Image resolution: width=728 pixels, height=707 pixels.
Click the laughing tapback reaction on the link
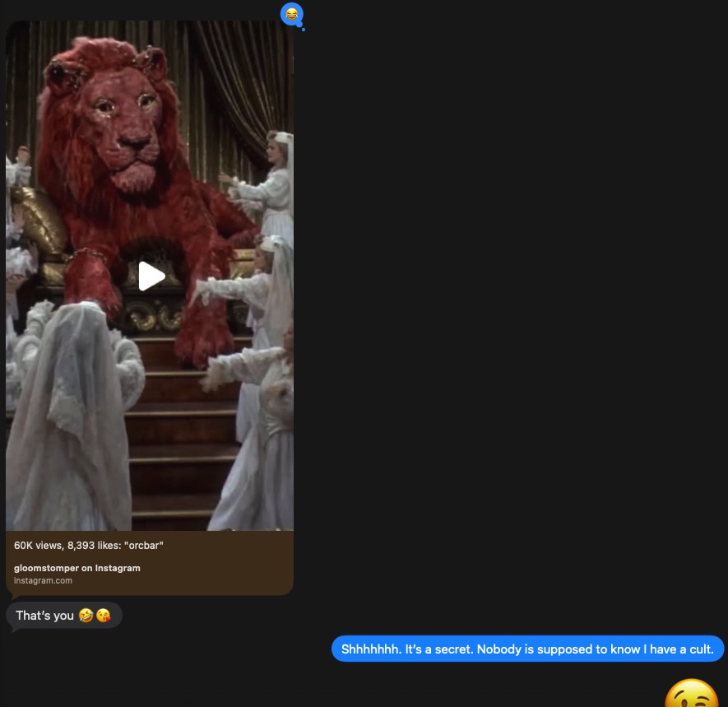291,14
